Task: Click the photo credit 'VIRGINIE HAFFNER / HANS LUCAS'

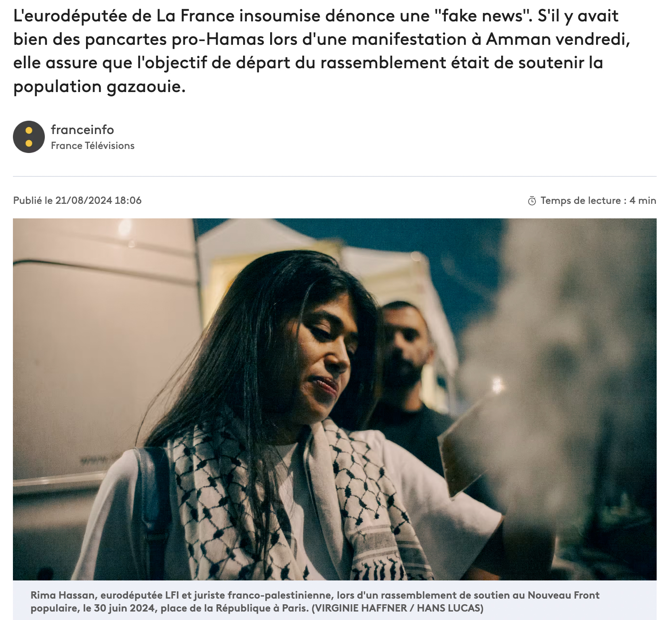Action: click(397, 608)
